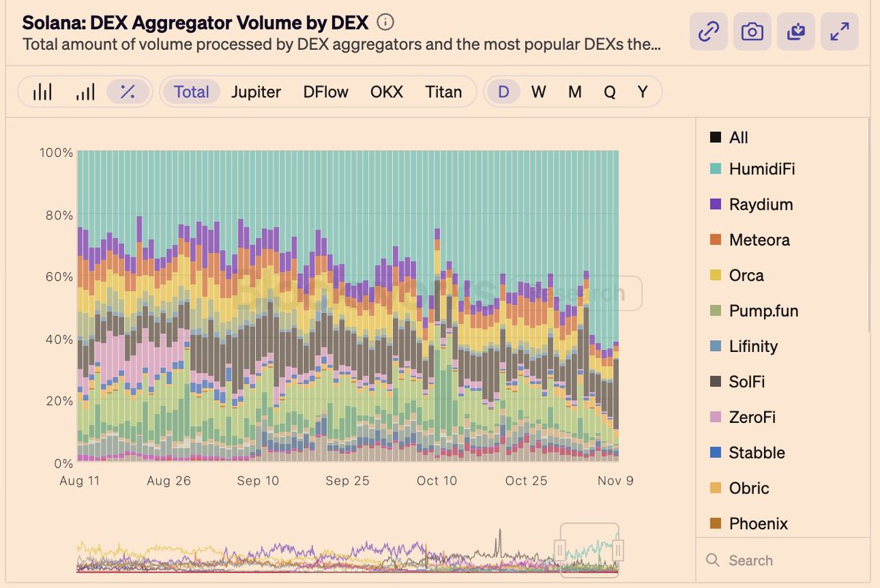Select the percentage chart view

[x=128, y=92]
